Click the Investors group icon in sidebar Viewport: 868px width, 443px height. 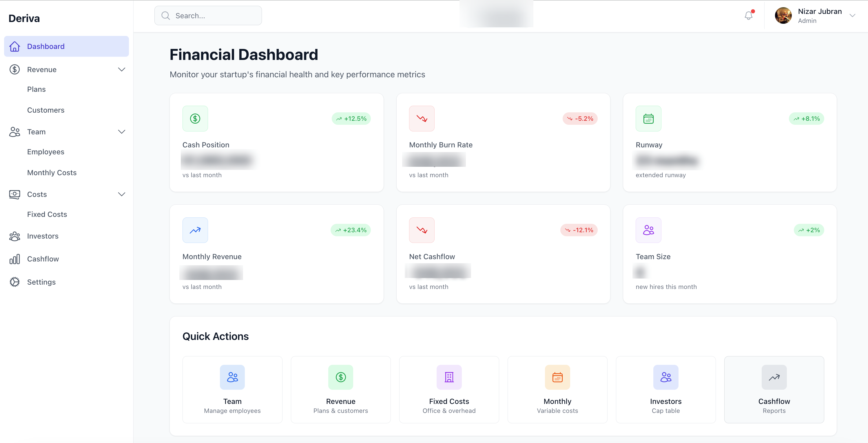click(x=14, y=236)
